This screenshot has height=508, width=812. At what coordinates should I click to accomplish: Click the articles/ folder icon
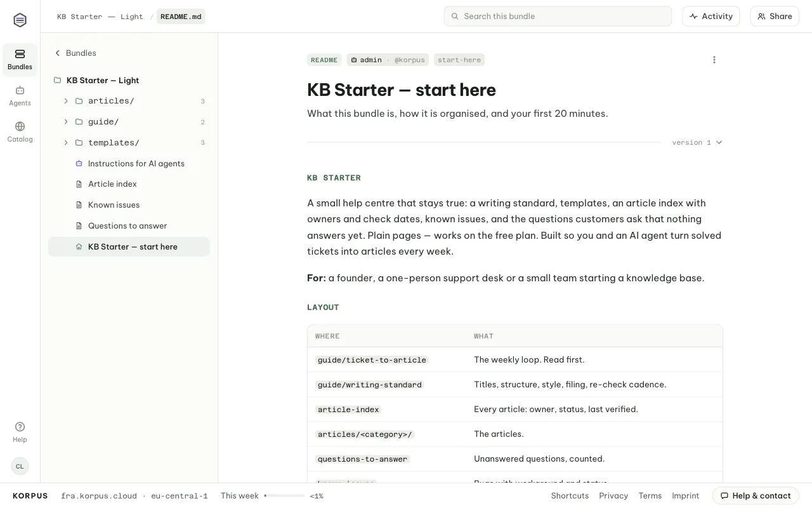(x=79, y=101)
